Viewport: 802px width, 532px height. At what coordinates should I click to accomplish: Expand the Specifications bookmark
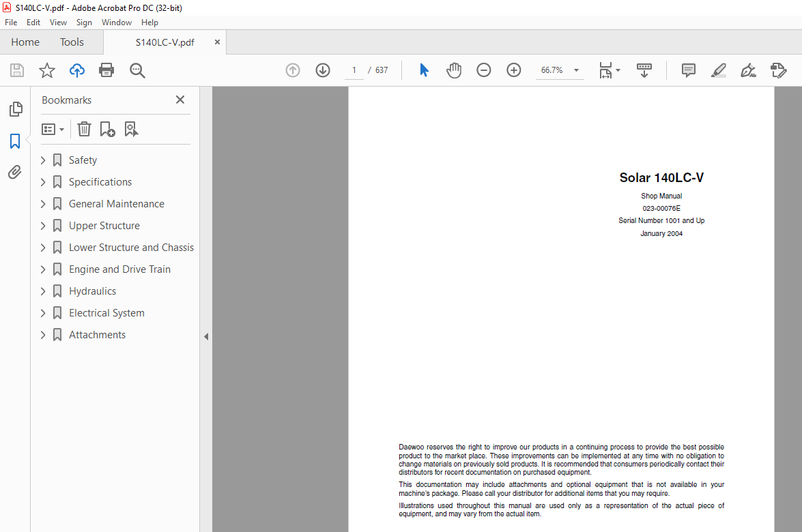tap(43, 182)
